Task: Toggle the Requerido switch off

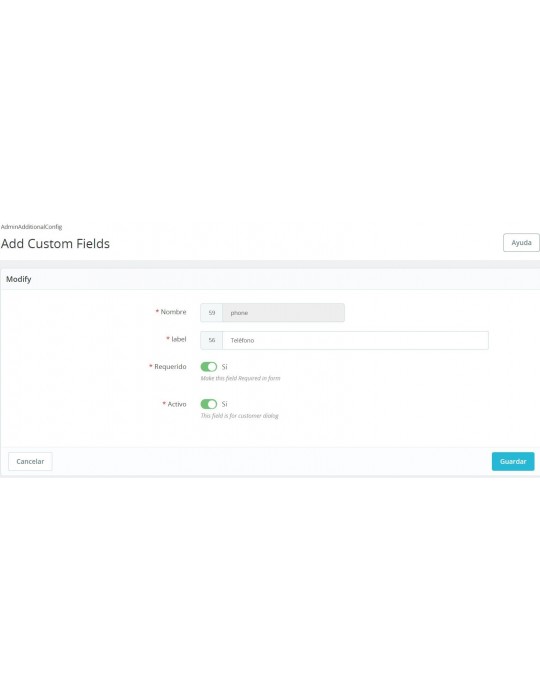Action: point(208,367)
